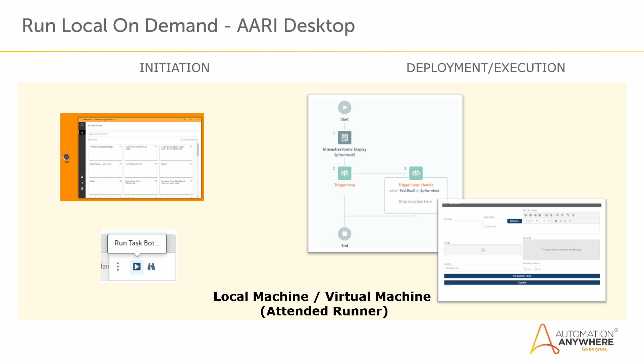Image resolution: width=644 pixels, height=361 pixels.
Task: Open the Paragraph style dropdown
Action: (532, 221)
